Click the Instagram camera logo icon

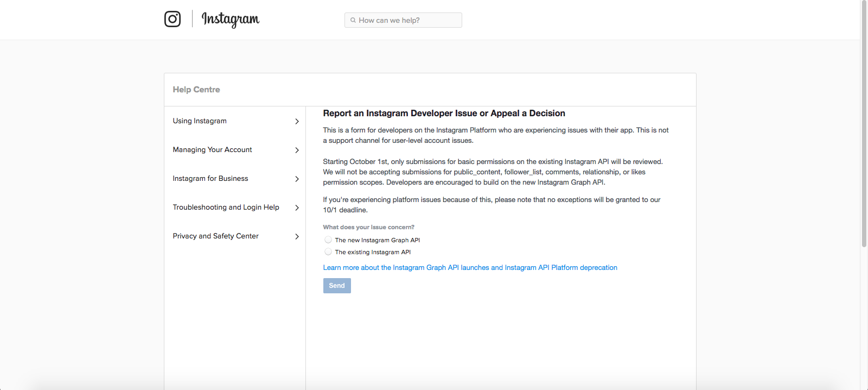pos(173,19)
